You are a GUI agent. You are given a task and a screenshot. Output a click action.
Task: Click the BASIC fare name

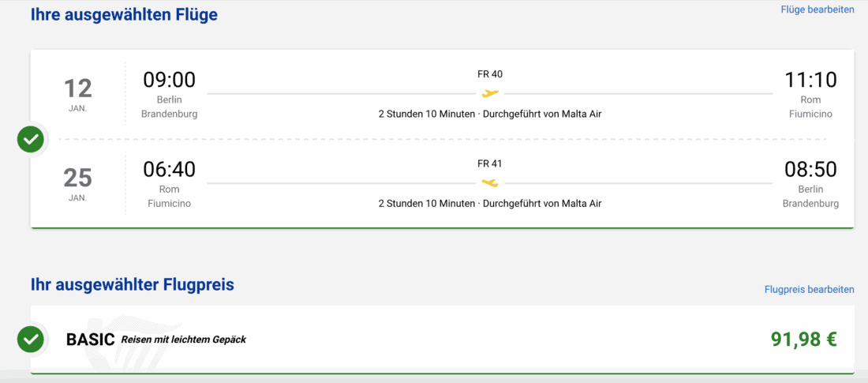91,340
